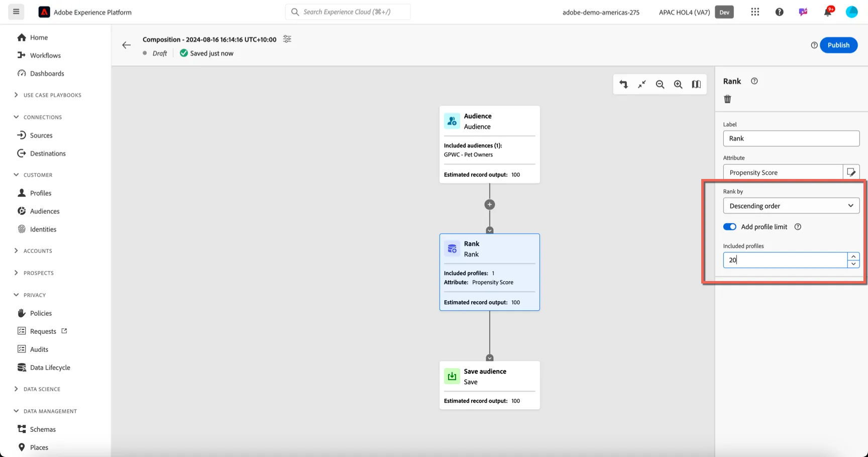This screenshot has width=868, height=457.
Task: Click the Publish button
Action: [x=838, y=45]
